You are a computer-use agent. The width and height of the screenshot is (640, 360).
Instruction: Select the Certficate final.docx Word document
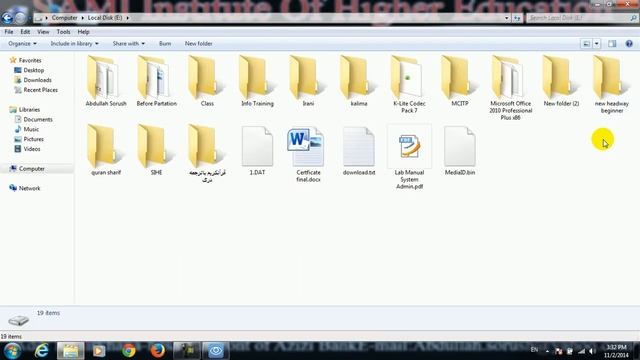[308, 154]
